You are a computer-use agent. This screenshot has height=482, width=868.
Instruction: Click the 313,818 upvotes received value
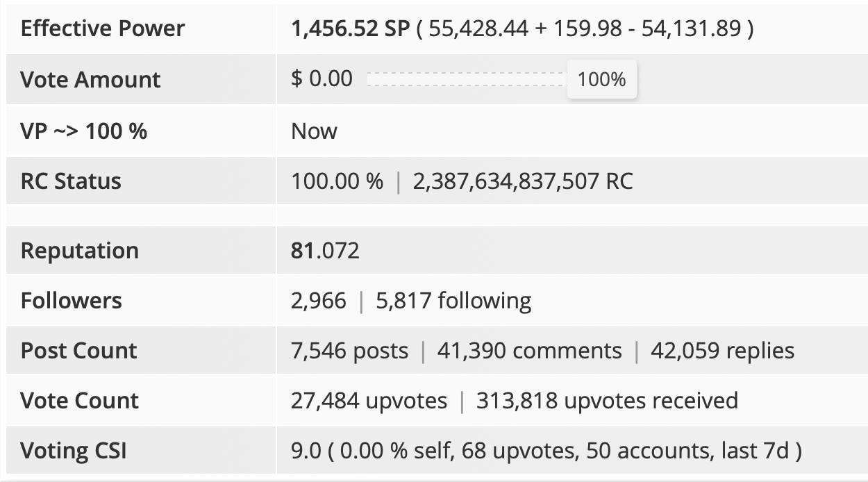coord(607,400)
